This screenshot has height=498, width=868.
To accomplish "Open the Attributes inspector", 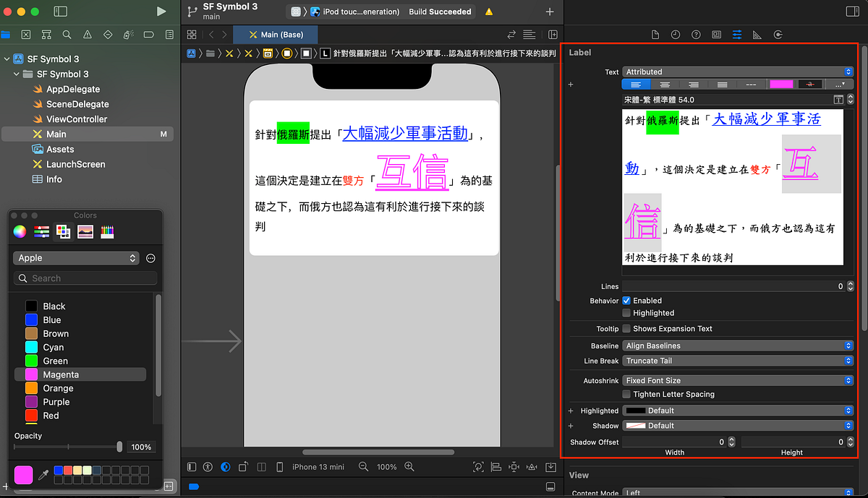I will coord(737,34).
